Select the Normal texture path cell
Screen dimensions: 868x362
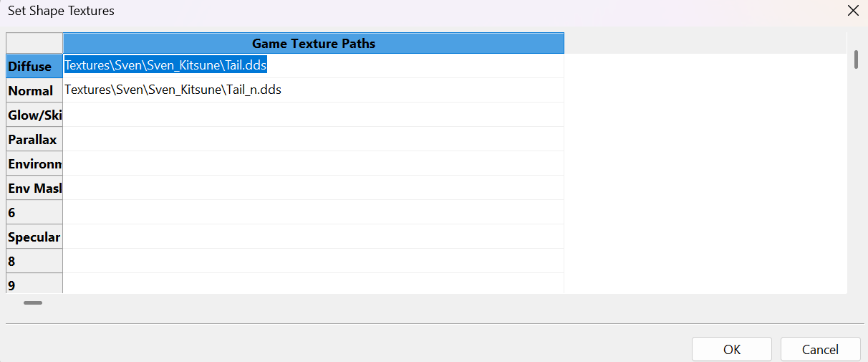click(x=314, y=90)
